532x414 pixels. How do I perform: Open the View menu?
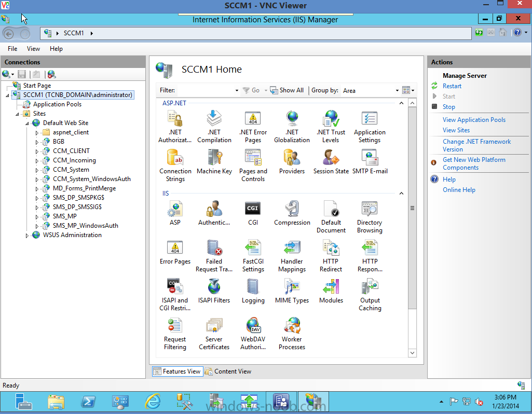[x=33, y=49]
